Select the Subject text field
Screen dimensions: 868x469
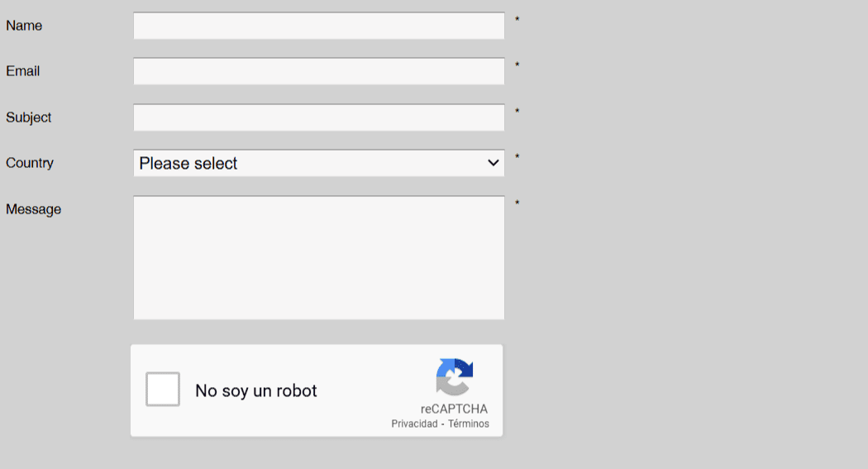click(x=318, y=117)
